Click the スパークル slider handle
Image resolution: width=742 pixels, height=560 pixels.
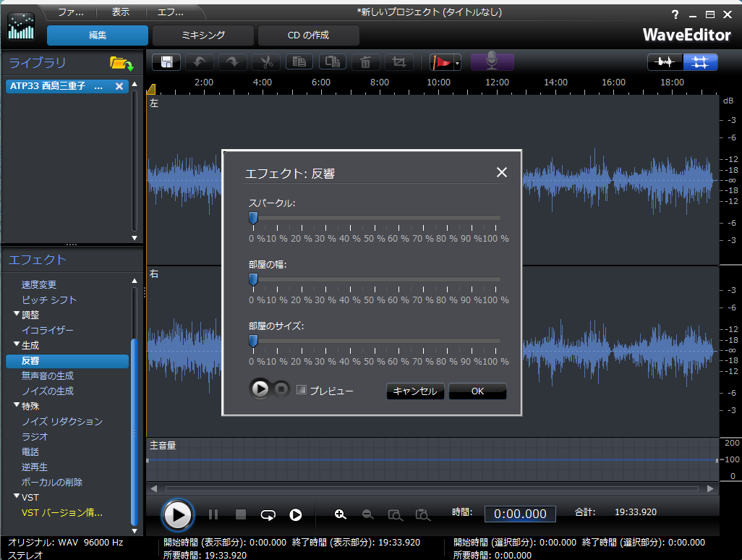tap(253, 219)
